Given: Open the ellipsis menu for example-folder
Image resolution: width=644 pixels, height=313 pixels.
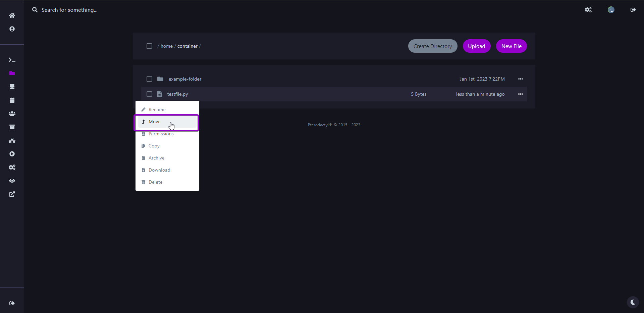Looking at the screenshot, I should (520, 79).
